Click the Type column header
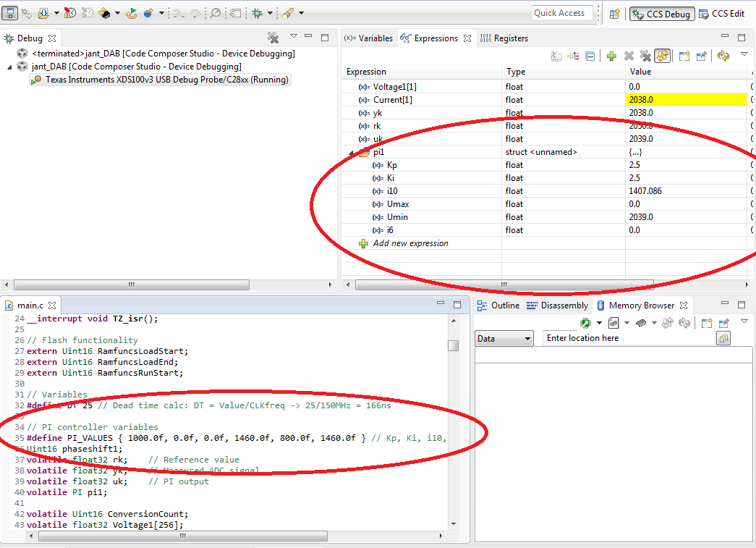This screenshot has width=756, height=548. click(563, 72)
